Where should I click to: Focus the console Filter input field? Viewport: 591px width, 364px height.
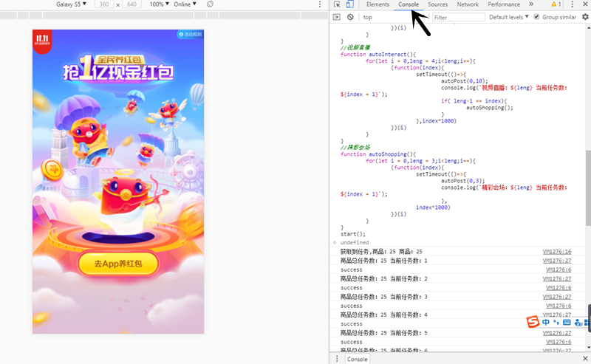(458, 17)
